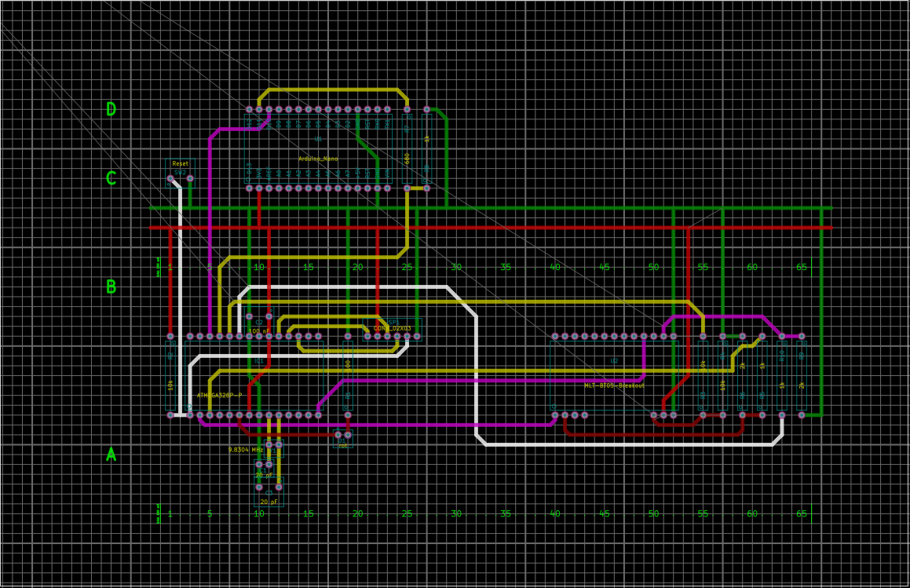Select the green horizontal ground rail trace
Image resolution: width=910 pixels, height=588 pixels.
coord(491,208)
